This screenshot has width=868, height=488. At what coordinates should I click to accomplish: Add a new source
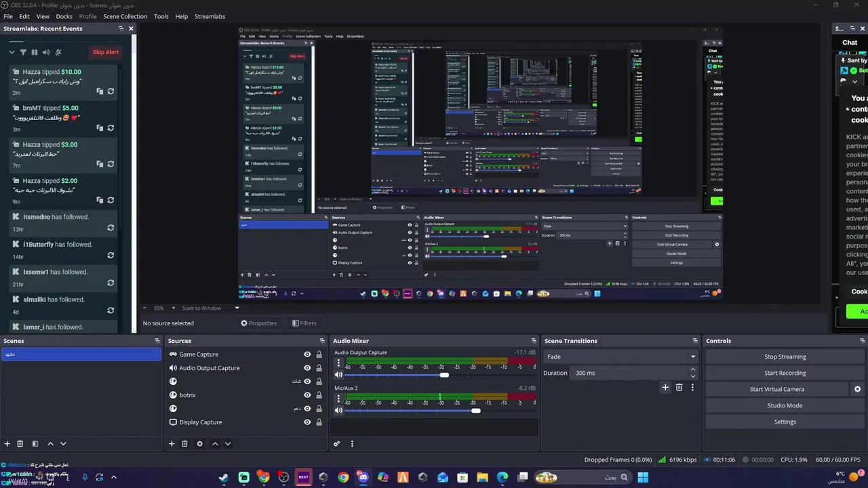[x=172, y=444]
